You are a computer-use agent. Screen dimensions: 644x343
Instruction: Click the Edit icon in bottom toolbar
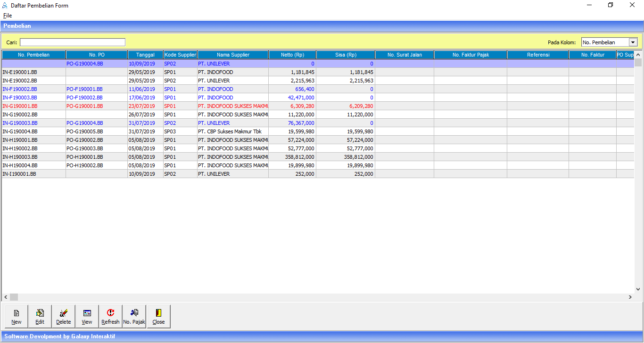[40, 316]
